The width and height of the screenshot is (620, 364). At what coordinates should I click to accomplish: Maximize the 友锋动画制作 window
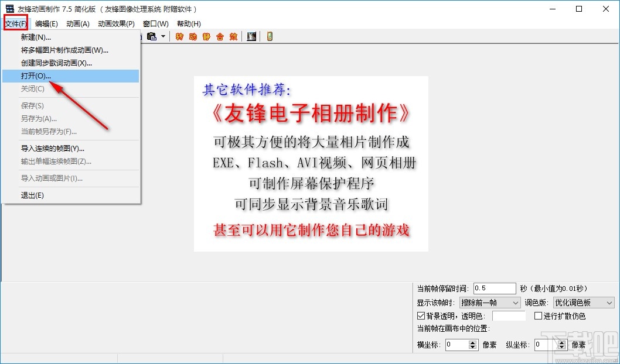(x=579, y=9)
